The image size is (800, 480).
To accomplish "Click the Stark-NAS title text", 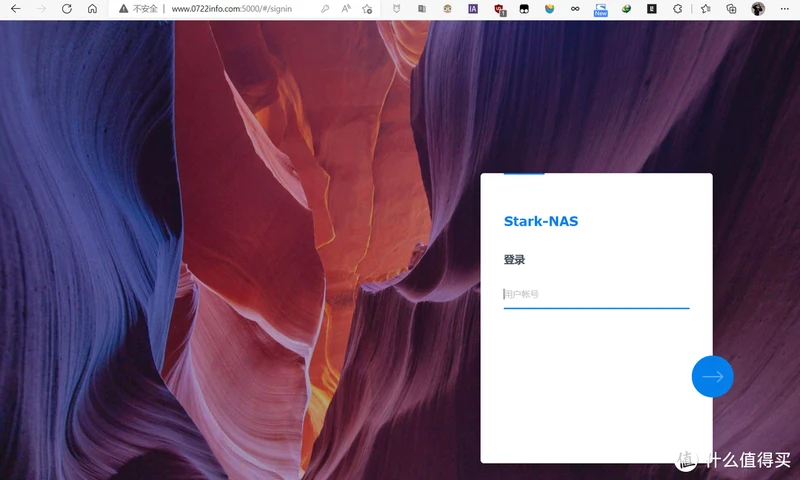I will pyautogui.click(x=541, y=221).
